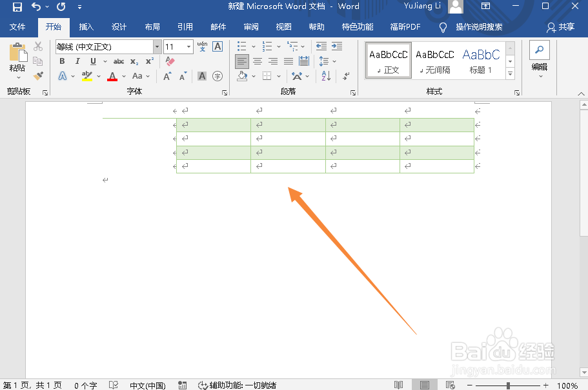Click the justify alignment icon

289,61
